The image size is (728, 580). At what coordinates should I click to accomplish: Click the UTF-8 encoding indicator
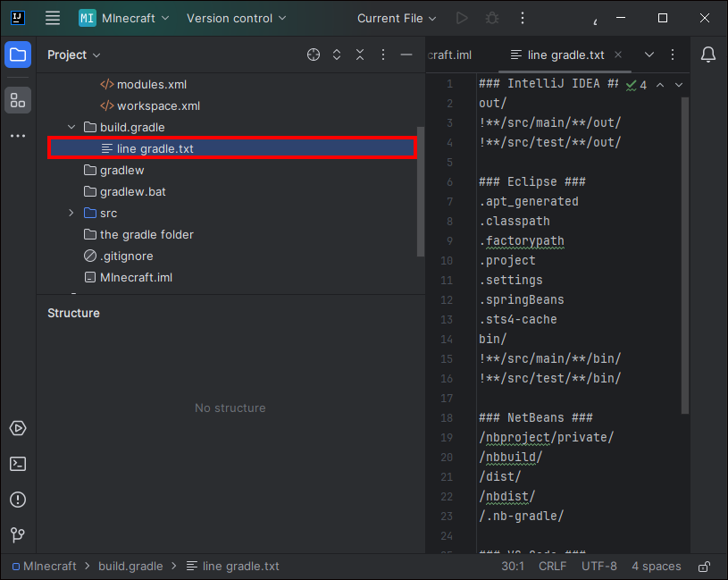[x=598, y=567]
